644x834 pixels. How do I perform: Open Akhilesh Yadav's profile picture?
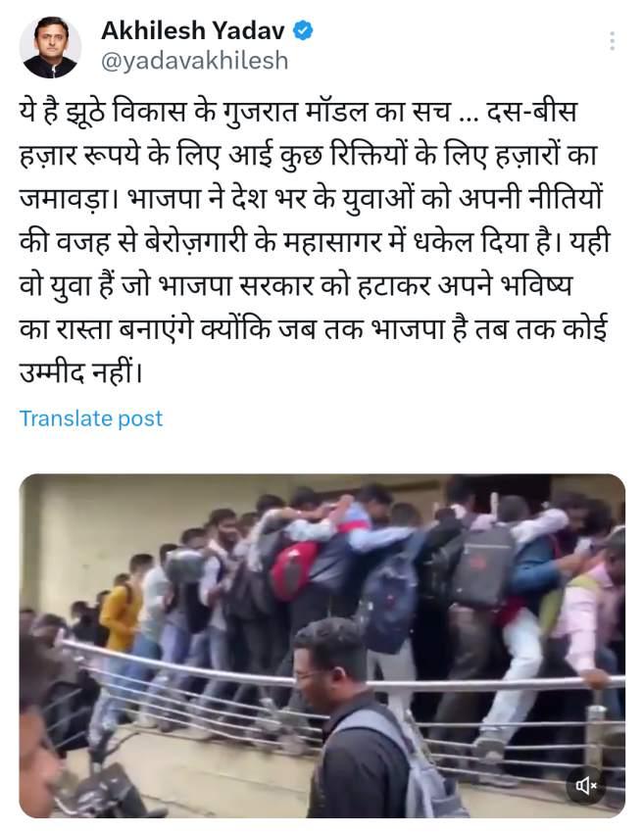point(51,47)
